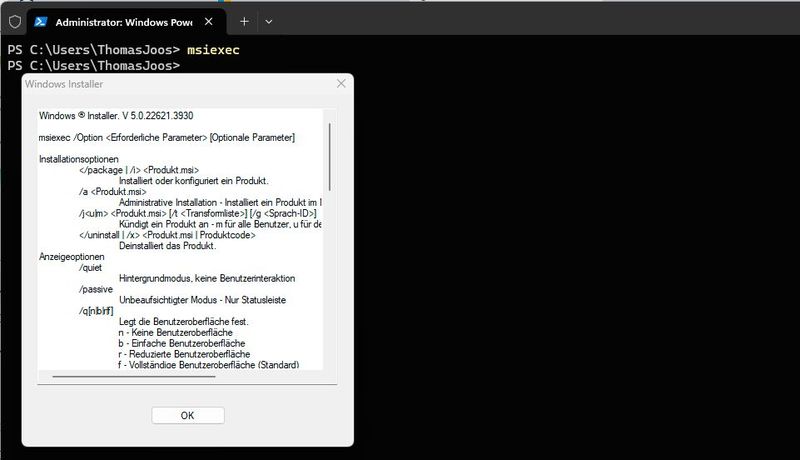Click the '/quiet' option line

[x=90, y=268]
